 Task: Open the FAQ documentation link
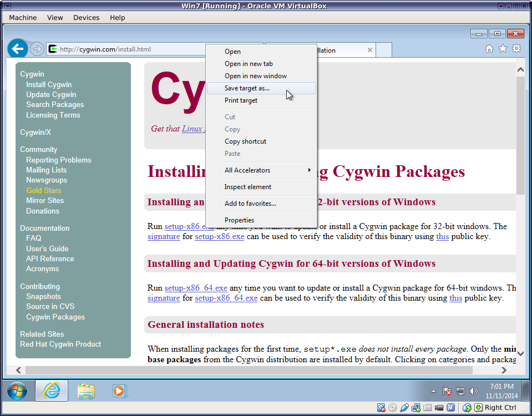(x=34, y=238)
